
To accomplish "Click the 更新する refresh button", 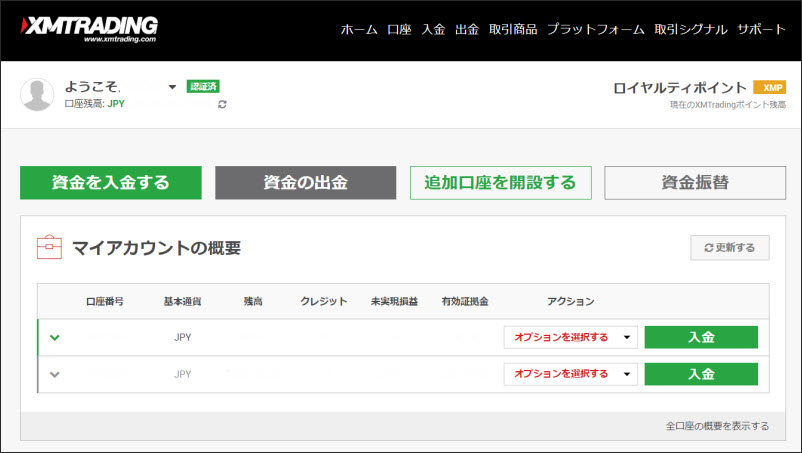I will (729, 247).
